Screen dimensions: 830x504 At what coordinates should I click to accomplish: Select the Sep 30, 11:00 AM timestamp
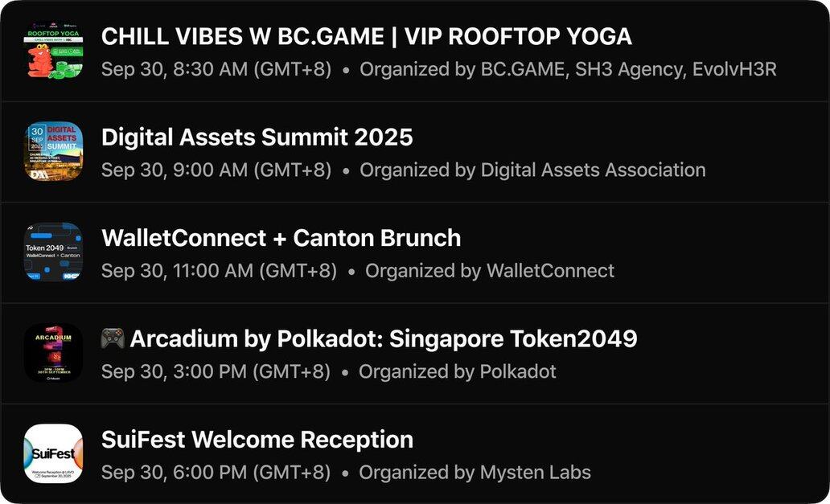point(219,271)
